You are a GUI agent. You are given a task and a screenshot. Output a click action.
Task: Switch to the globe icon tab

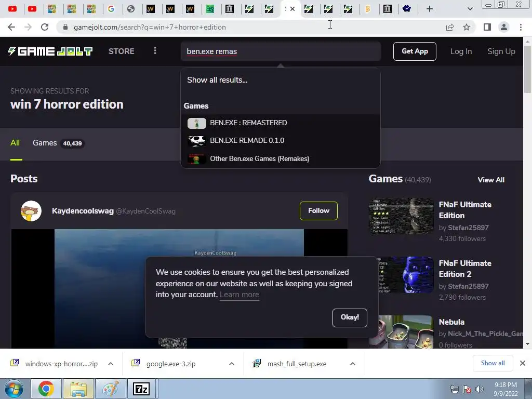tap(131, 9)
